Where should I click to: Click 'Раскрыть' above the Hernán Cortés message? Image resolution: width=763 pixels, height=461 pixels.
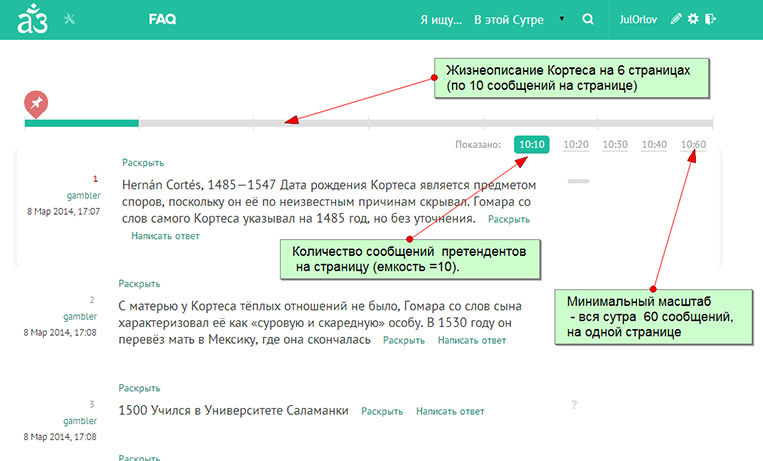[x=143, y=163]
